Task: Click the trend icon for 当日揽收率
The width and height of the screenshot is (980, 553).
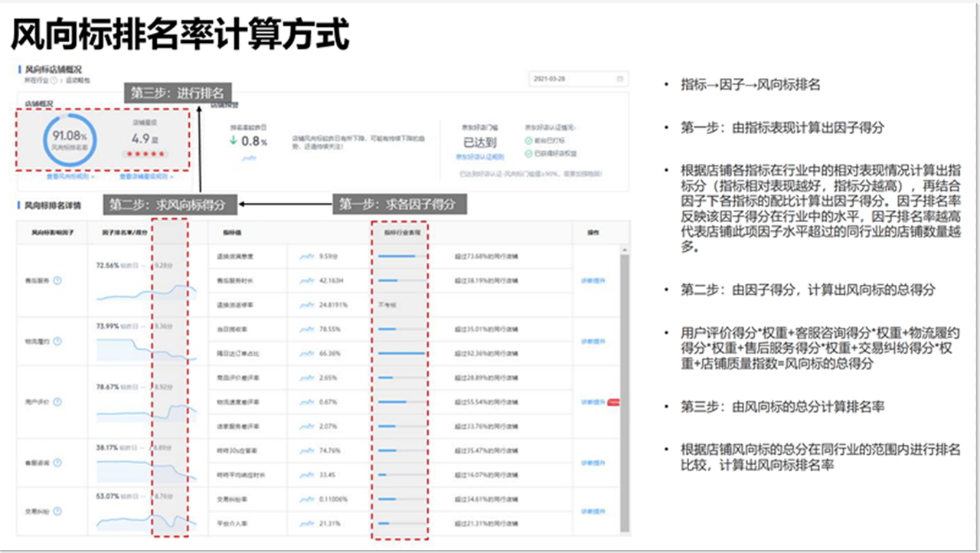Action: coord(306,329)
